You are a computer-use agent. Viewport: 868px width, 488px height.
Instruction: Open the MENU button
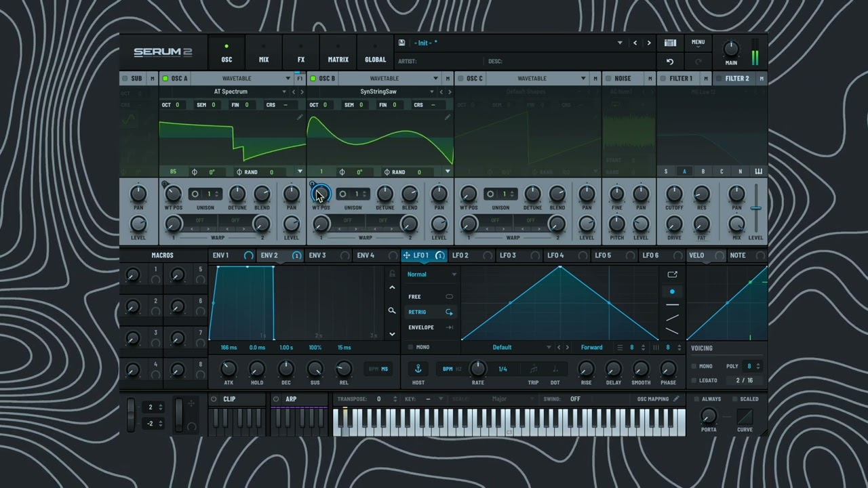click(698, 43)
